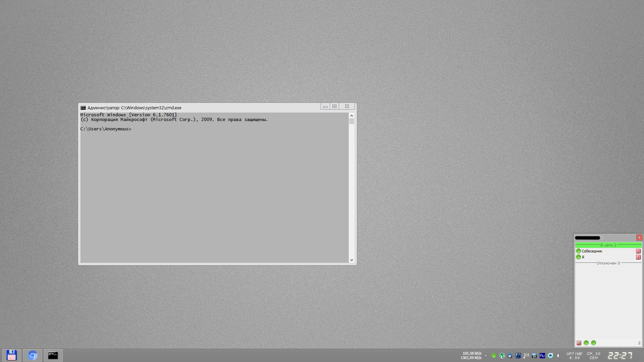Expand the 'Отключен 0' contact group
This screenshot has height=362, width=644.
[x=608, y=263]
